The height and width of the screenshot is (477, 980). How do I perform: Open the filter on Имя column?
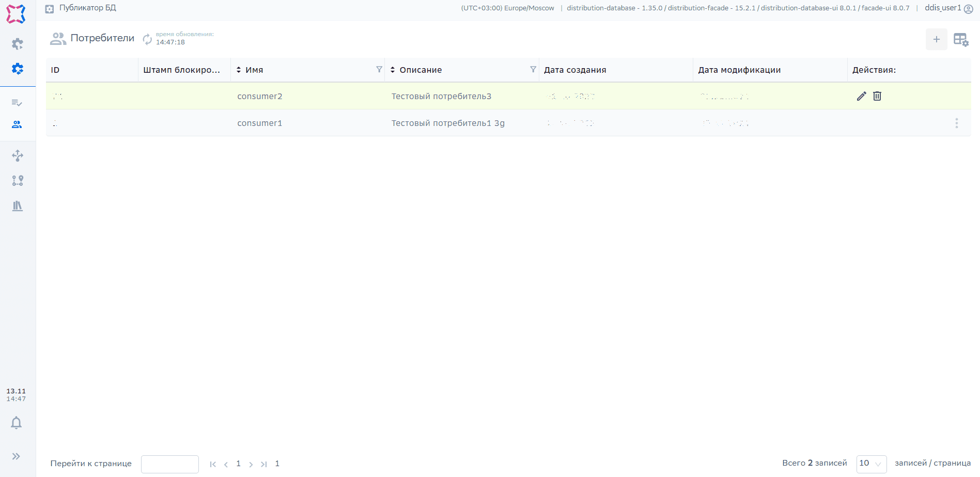coord(379,70)
